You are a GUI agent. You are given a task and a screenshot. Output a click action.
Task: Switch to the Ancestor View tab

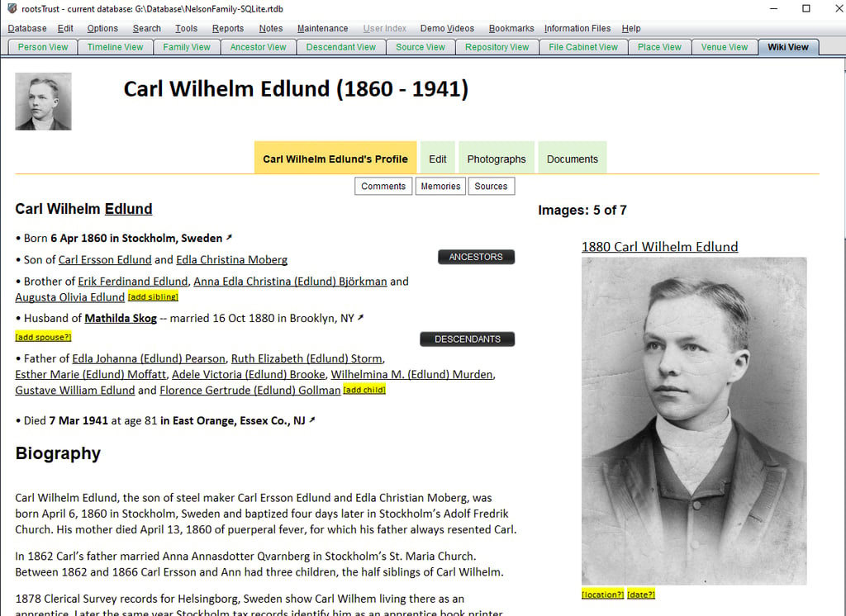coord(258,47)
